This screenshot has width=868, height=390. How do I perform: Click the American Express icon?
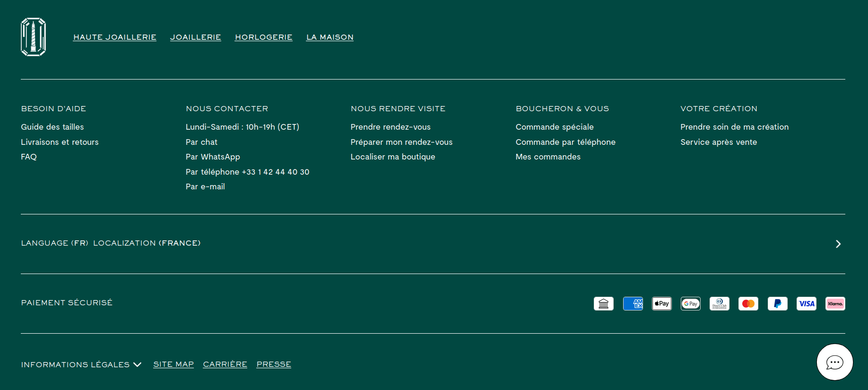633,304
